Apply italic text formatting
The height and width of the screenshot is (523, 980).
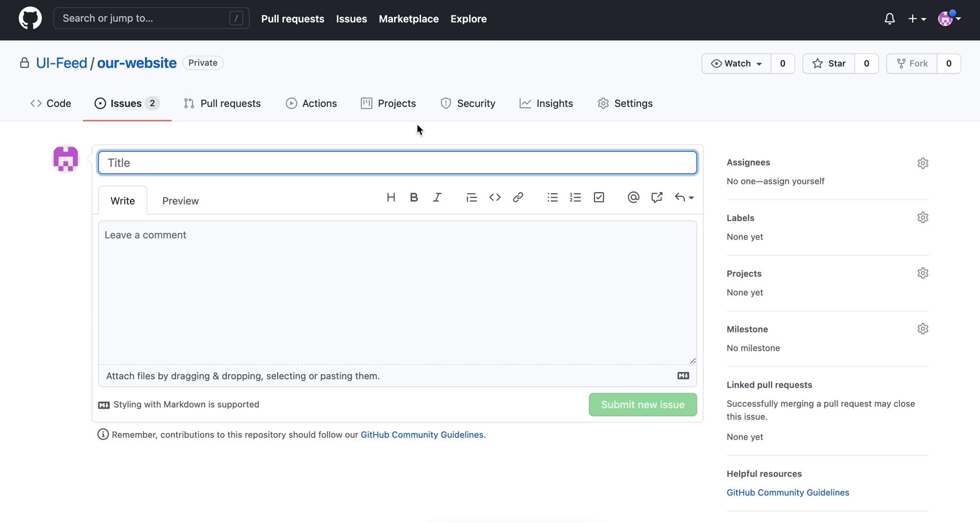click(x=437, y=197)
